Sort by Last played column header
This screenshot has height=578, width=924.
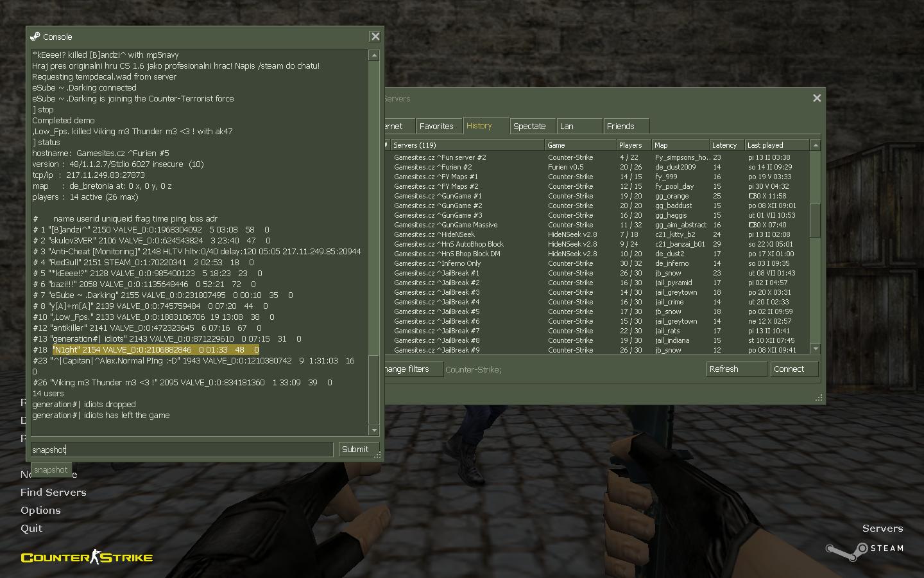pyautogui.click(x=775, y=145)
